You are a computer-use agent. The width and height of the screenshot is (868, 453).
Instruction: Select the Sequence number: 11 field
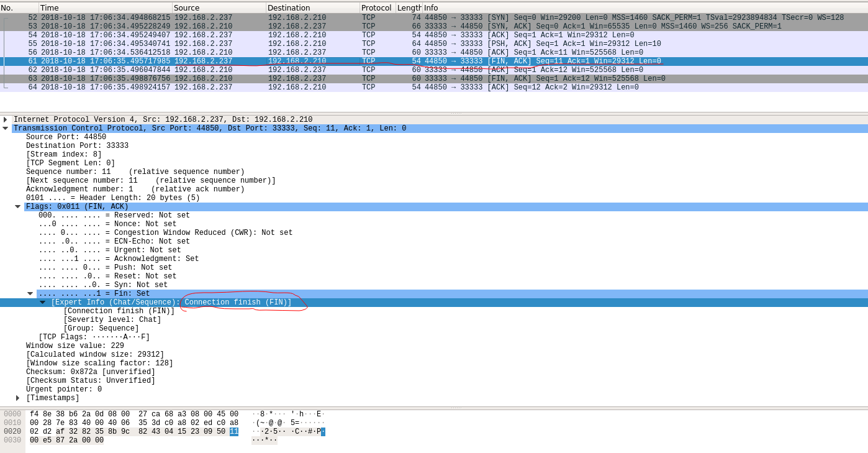pyautogui.click(x=135, y=172)
